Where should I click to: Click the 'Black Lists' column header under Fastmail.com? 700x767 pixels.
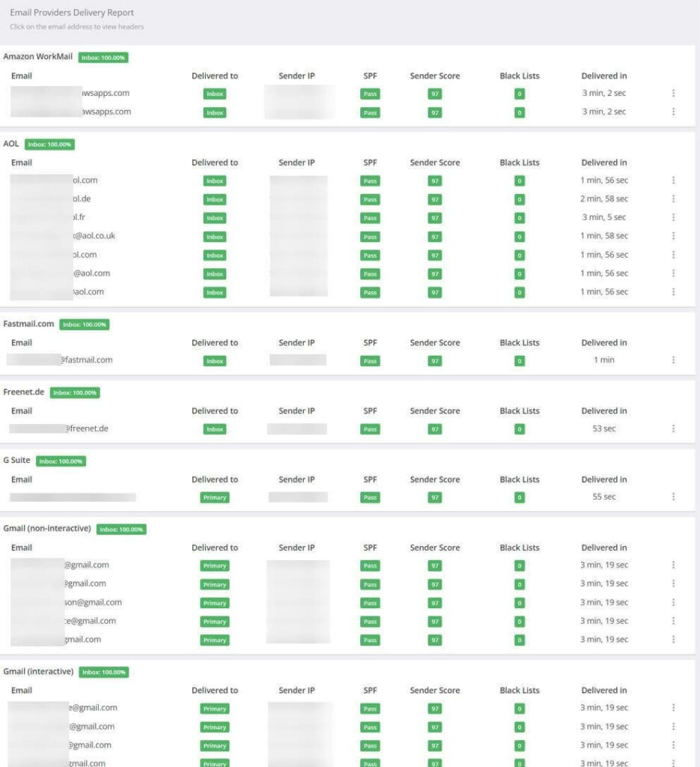tap(520, 343)
